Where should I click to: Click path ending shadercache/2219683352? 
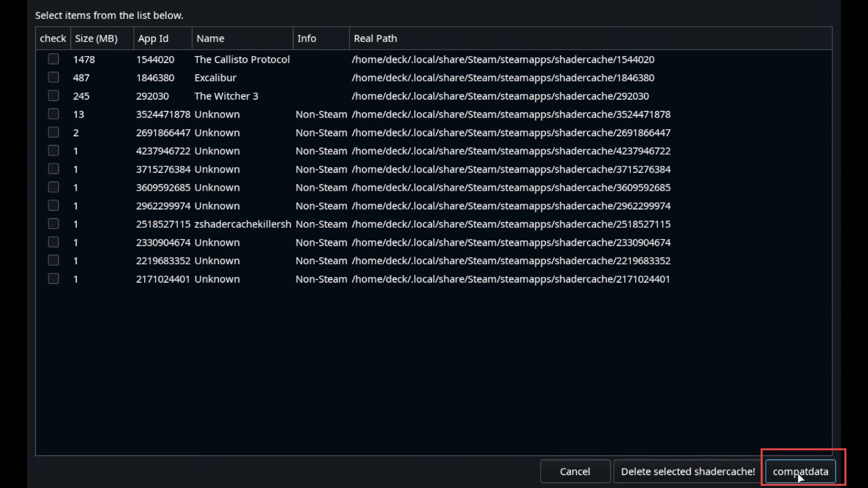[511, 261]
